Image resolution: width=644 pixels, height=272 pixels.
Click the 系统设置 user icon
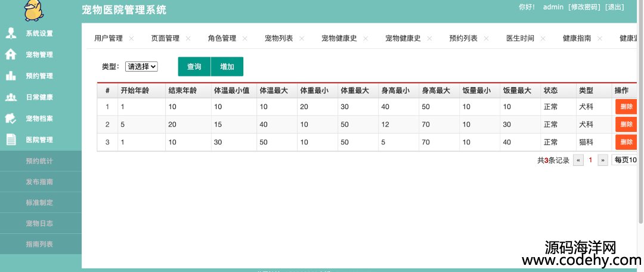(11, 33)
